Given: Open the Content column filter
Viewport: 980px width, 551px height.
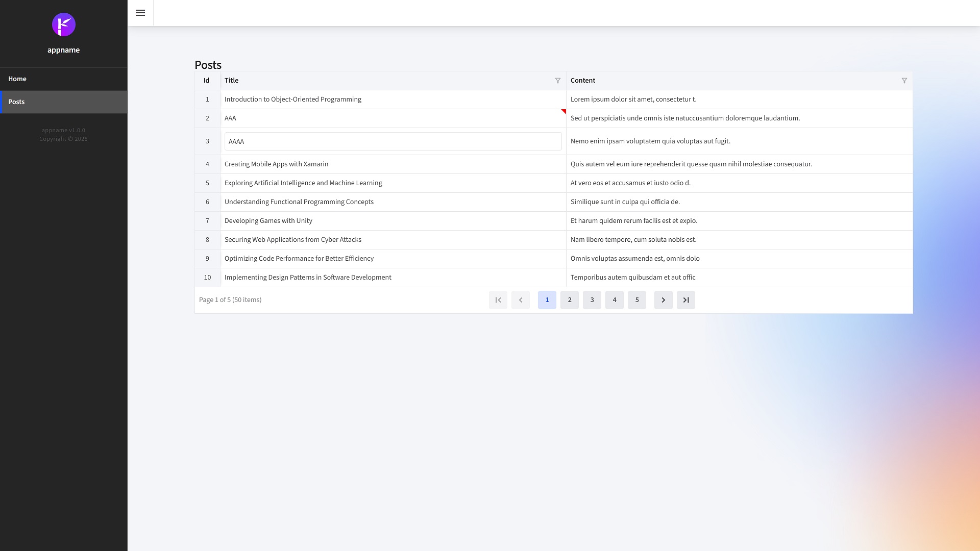Looking at the screenshot, I should (x=904, y=81).
